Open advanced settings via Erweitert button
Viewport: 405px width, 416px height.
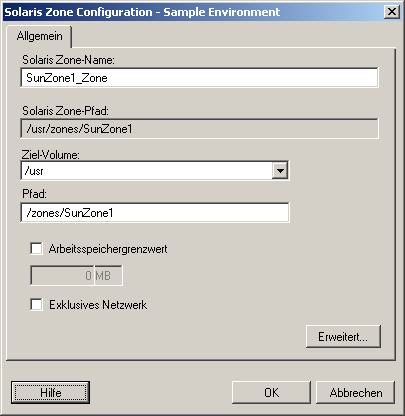pos(343,337)
